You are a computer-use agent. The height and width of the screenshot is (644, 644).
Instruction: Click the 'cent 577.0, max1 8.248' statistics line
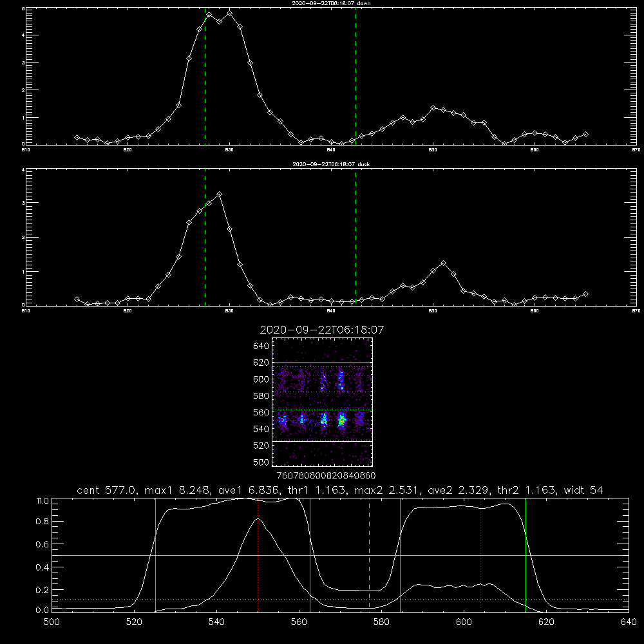339,490
